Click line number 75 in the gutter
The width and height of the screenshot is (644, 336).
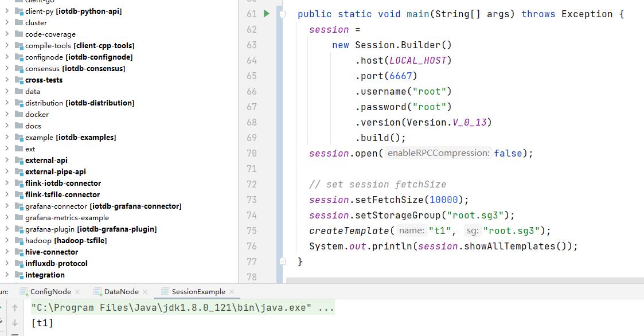click(x=252, y=230)
